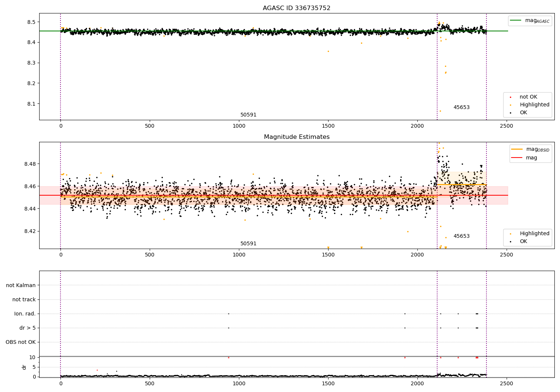Click the '45653' label in the top plot

click(x=461, y=108)
